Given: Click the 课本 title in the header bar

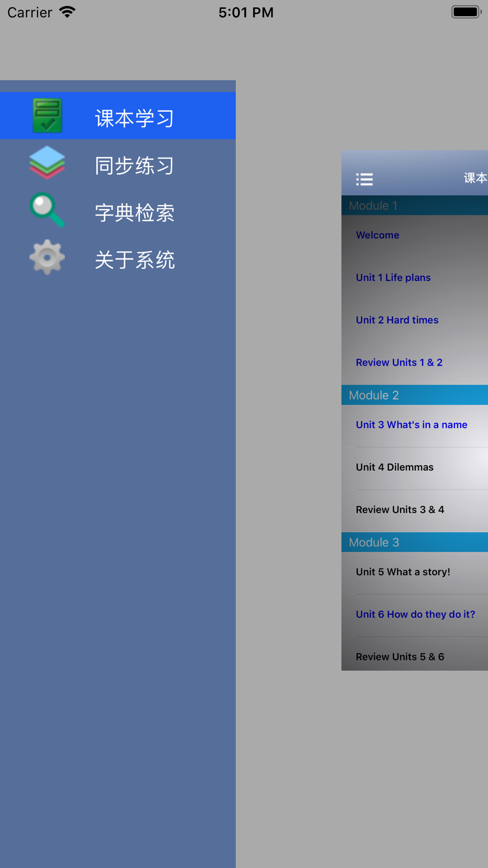Looking at the screenshot, I should pos(476,178).
